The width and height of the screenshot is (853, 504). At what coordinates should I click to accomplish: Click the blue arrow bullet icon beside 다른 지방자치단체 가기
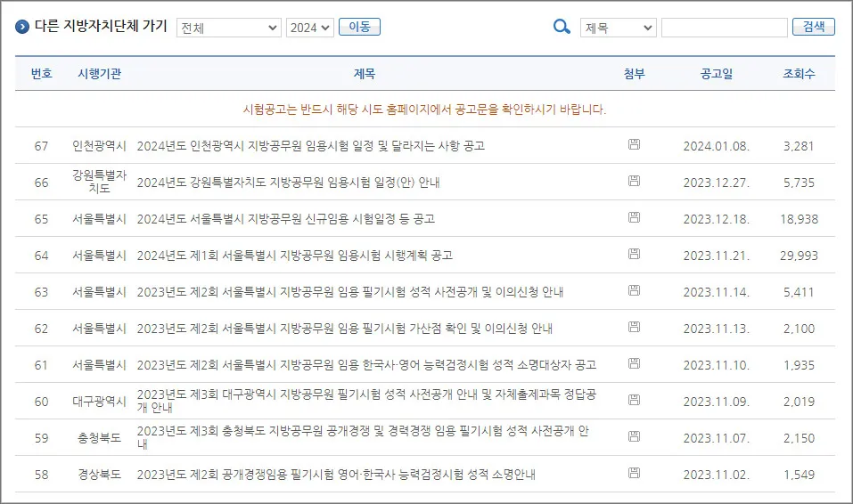click(x=22, y=27)
